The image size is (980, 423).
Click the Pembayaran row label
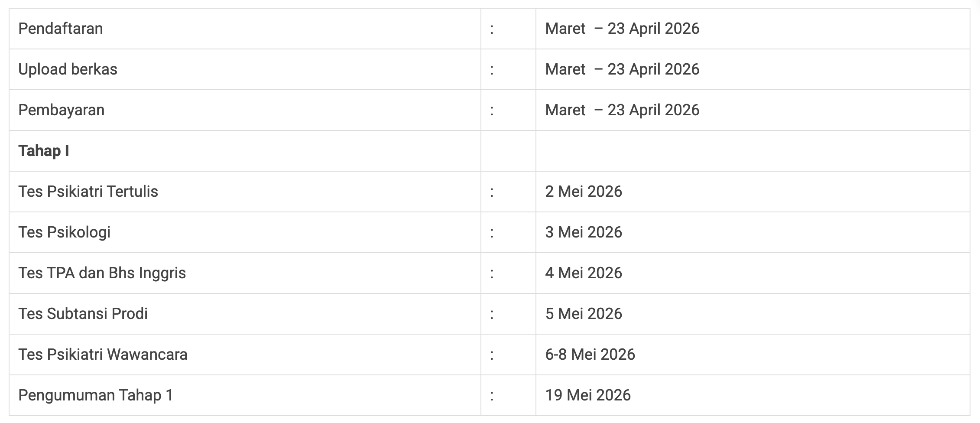61,110
